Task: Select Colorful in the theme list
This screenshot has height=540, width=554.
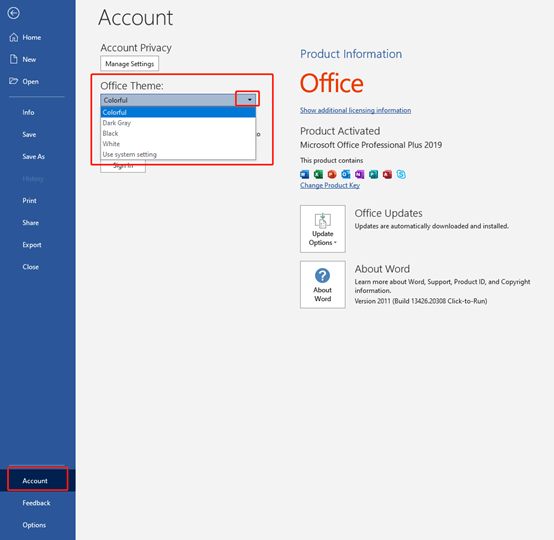Action: point(178,112)
